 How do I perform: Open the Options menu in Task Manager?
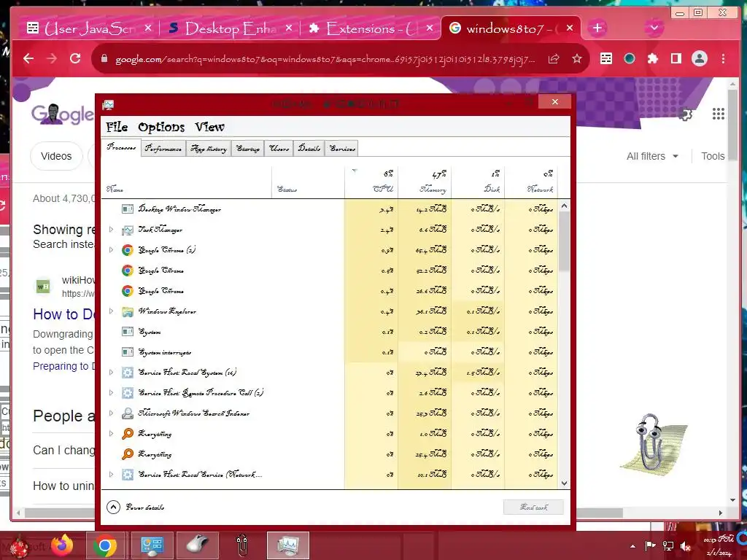pos(161,127)
